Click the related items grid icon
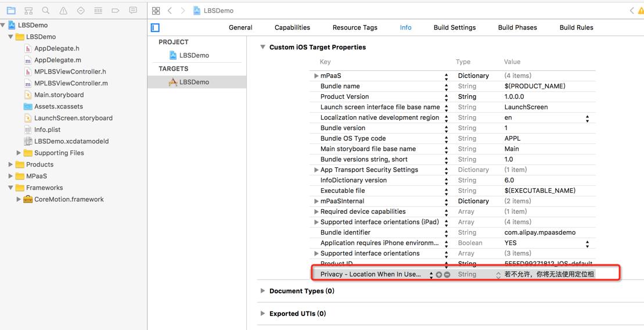 coord(156,10)
